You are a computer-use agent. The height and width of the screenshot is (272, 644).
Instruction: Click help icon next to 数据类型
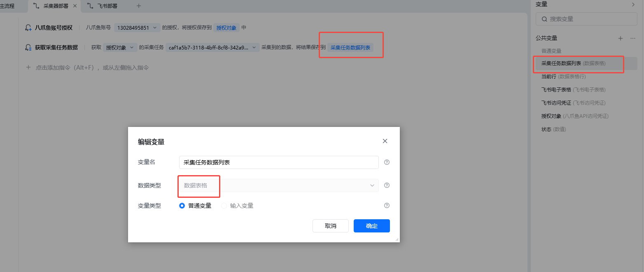(x=387, y=185)
